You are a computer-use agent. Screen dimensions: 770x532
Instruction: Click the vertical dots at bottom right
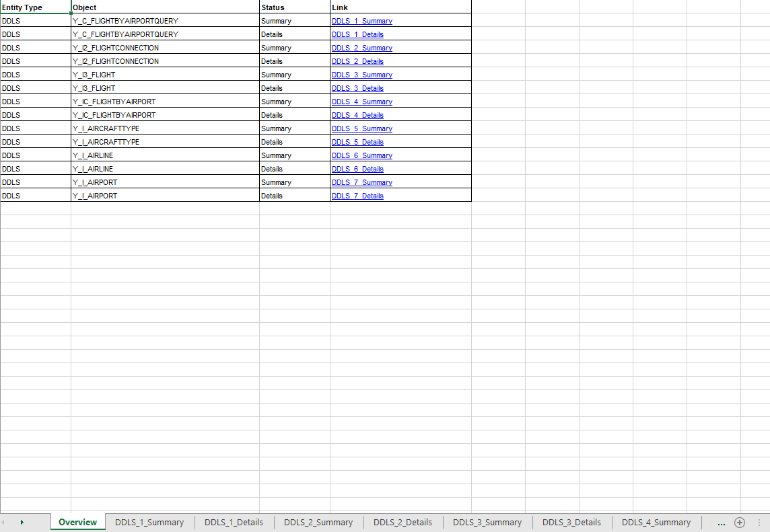click(759, 522)
